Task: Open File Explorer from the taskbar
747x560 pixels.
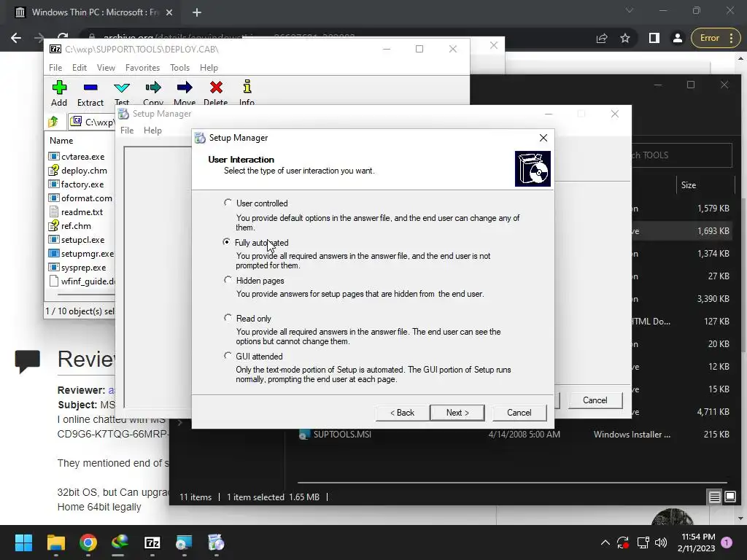Action: [55, 542]
